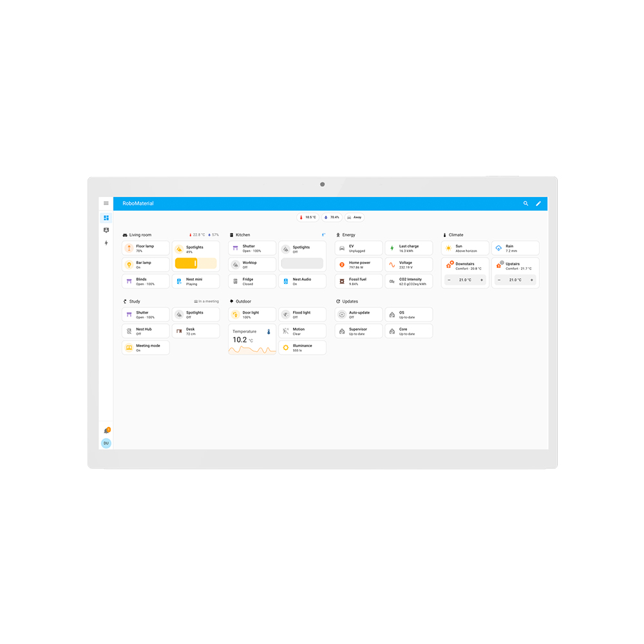The width and height of the screenshot is (644, 644).
Task: Toggle Study Spotlights icon
Action: 179,315
